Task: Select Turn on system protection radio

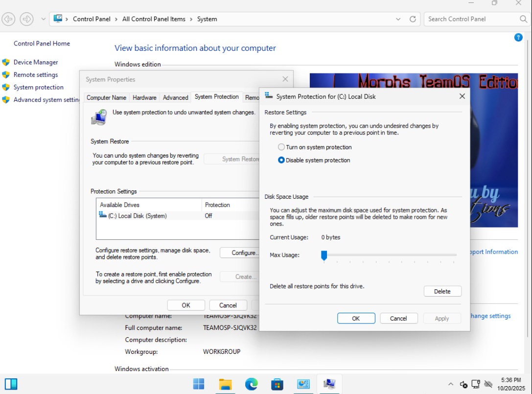Action: pos(281,147)
